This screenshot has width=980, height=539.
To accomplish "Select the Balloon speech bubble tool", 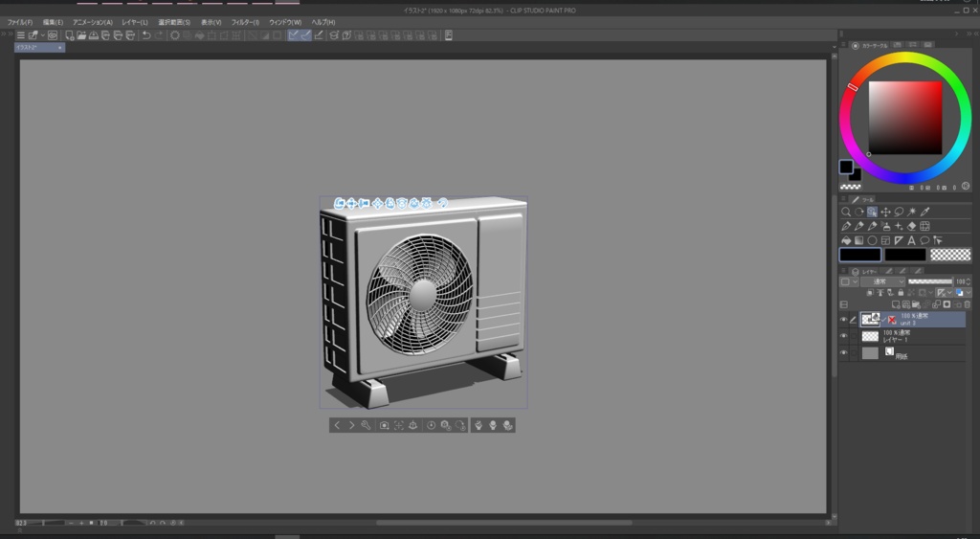I will (925, 240).
